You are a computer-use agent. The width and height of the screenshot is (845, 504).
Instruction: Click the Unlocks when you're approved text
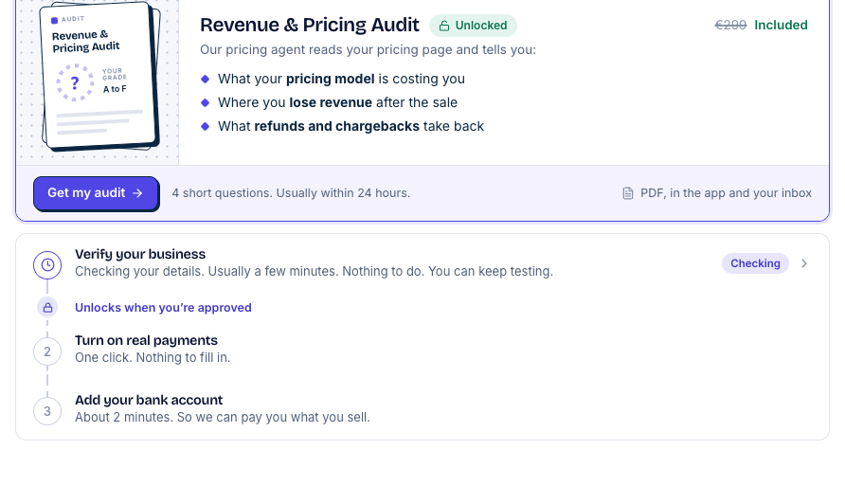click(163, 307)
